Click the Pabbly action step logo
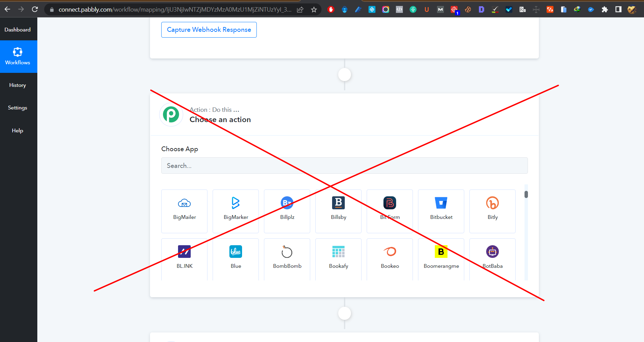Viewport: 644px width, 342px height. pyautogui.click(x=171, y=115)
